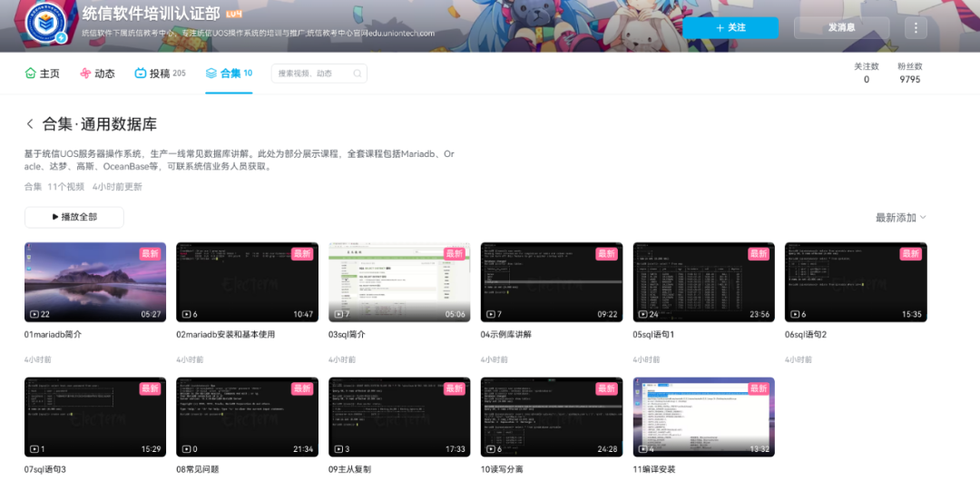The width and height of the screenshot is (980, 481).
Task: Click the 播放全部 play all button
Action: coord(74,217)
